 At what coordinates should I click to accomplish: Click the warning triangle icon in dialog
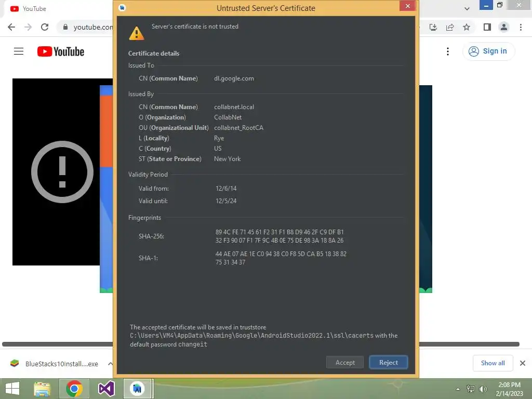[x=137, y=33]
